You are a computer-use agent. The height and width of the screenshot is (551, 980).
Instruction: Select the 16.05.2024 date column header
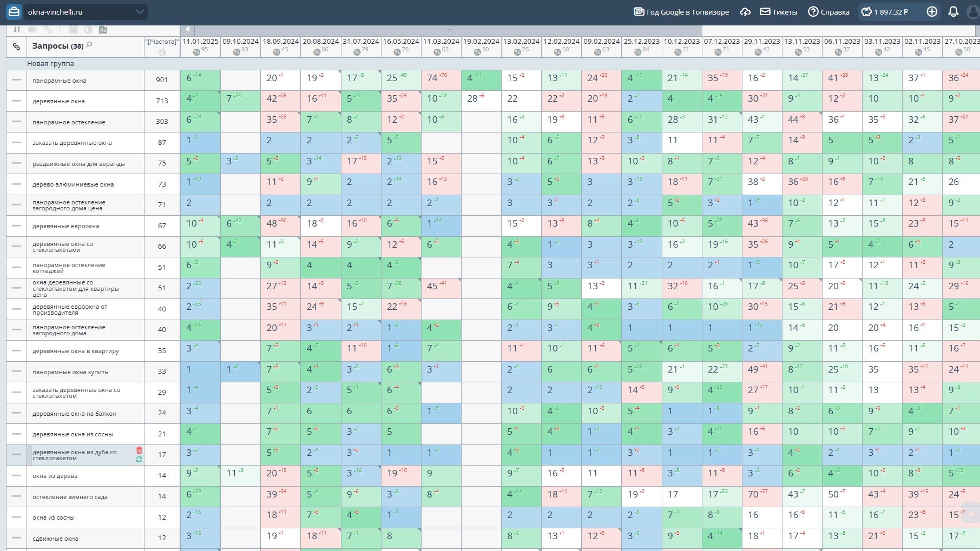[401, 41]
